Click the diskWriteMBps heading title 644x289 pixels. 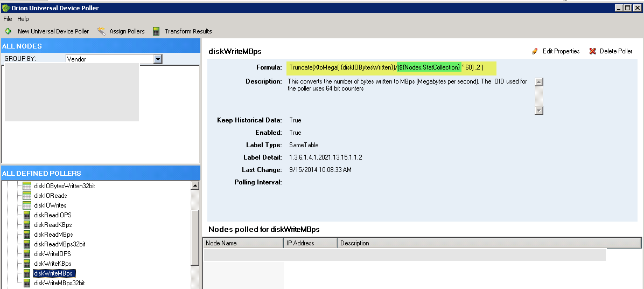point(235,51)
